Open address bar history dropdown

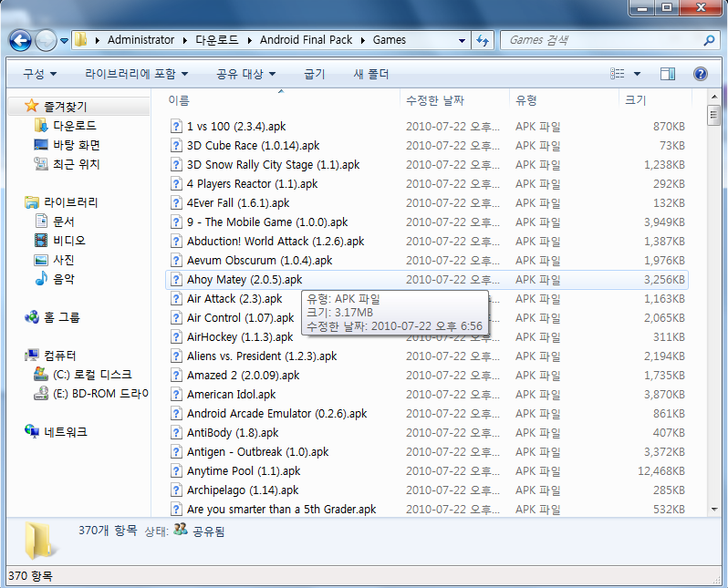click(462, 41)
